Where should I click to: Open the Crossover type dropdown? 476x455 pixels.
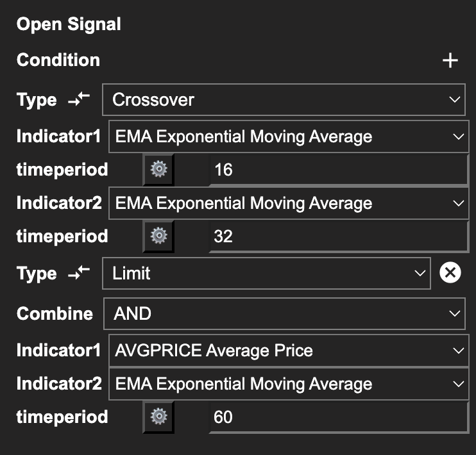(284, 100)
